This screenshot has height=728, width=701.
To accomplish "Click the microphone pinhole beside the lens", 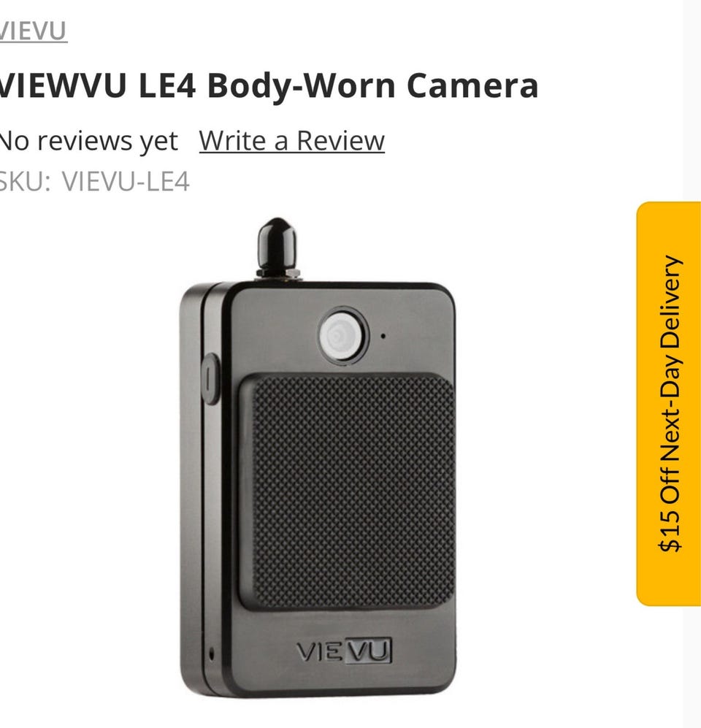I will (x=383, y=336).
